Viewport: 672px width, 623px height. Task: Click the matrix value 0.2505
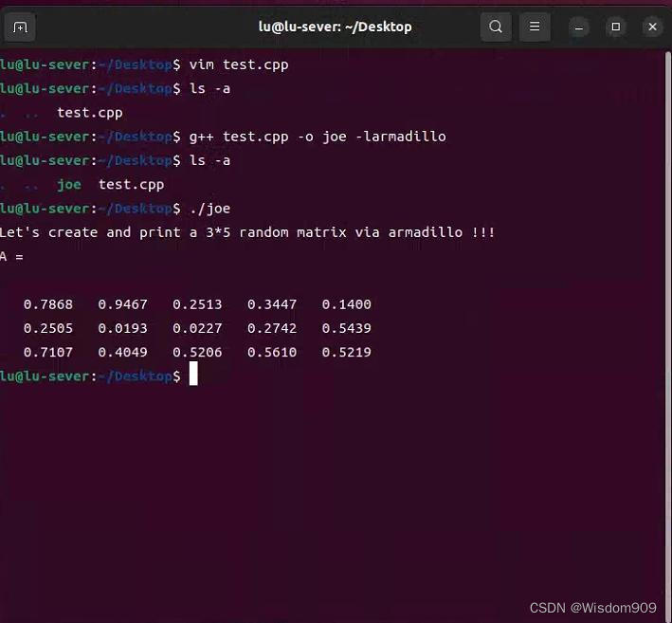point(48,328)
